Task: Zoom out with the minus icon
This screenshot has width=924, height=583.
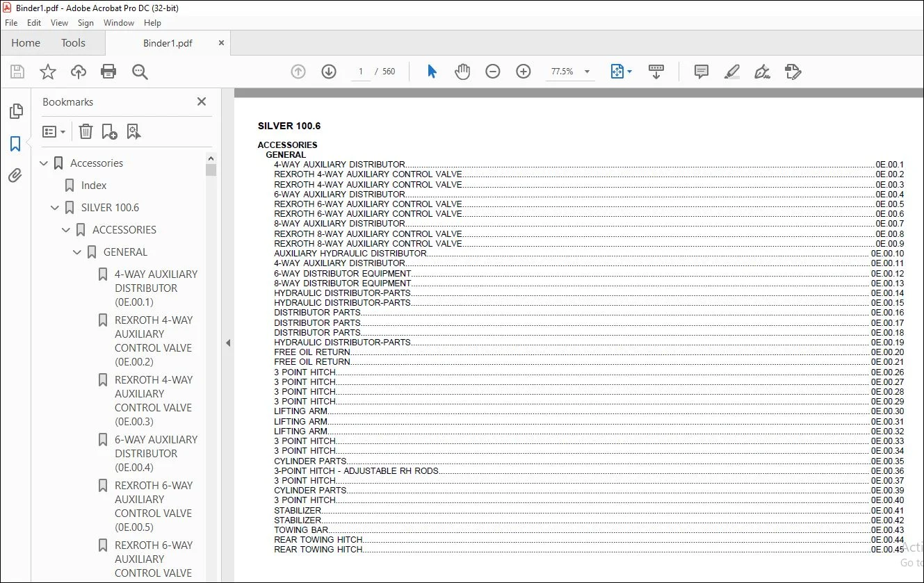Action: pyautogui.click(x=493, y=72)
